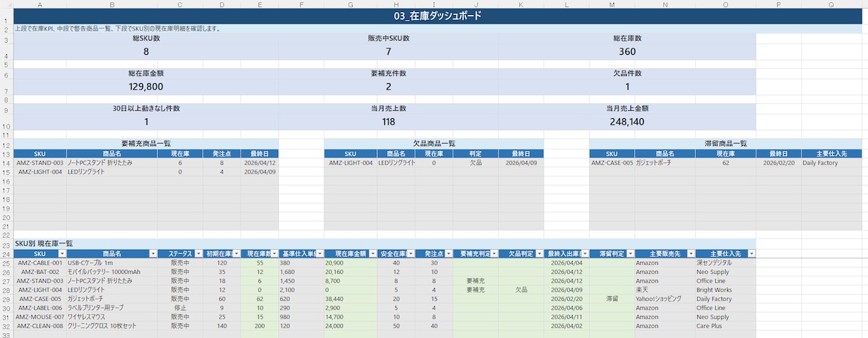
Task: Select row 24 header
Action: [6, 254]
